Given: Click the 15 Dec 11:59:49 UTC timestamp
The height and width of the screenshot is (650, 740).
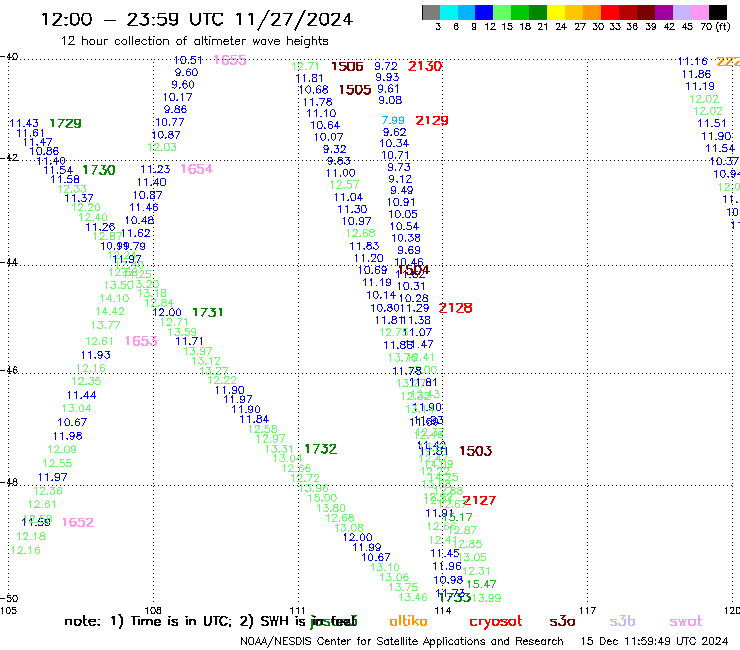Looking at the screenshot, I should (654, 641).
